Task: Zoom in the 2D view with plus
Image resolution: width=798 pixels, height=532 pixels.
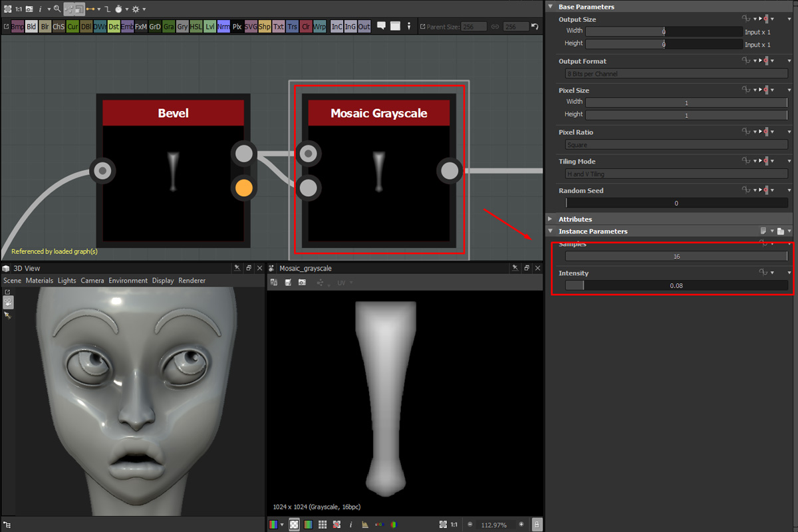Action: pos(521,525)
